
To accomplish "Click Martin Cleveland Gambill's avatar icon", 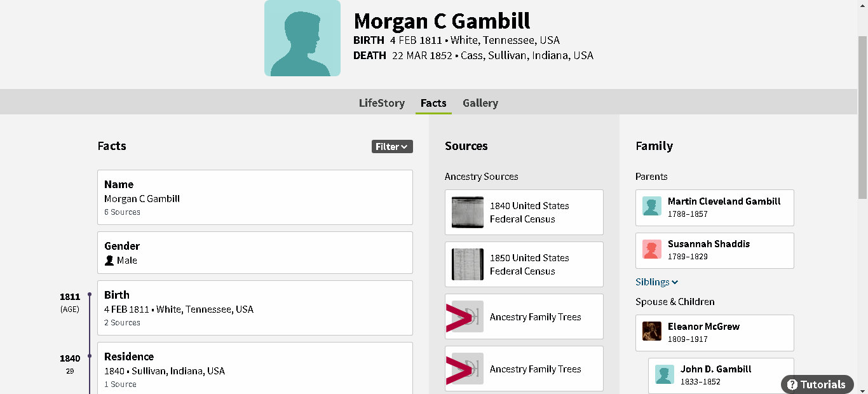I will coord(652,207).
